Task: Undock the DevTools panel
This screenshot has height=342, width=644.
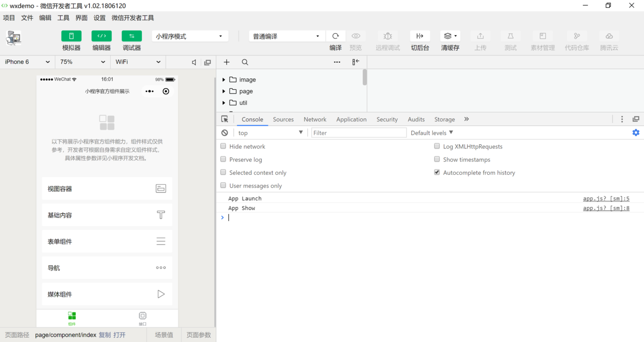Action: 636,119
